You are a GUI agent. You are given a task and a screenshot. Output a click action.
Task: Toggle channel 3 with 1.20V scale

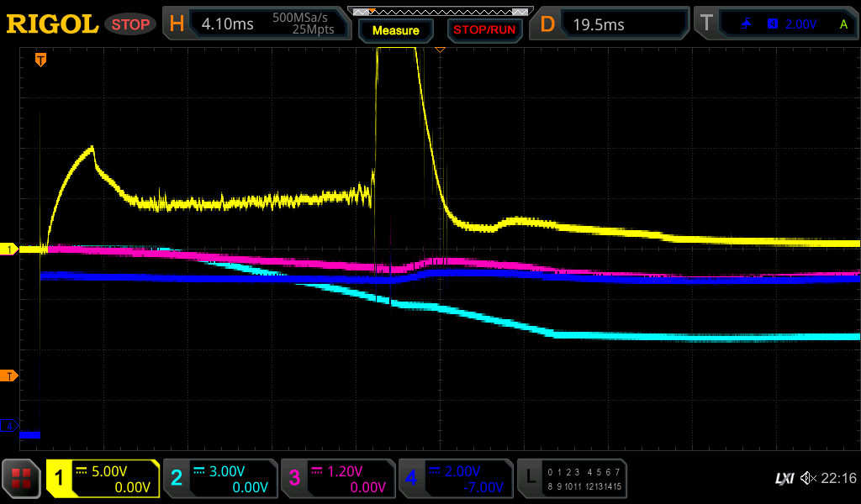coord(337,479)
